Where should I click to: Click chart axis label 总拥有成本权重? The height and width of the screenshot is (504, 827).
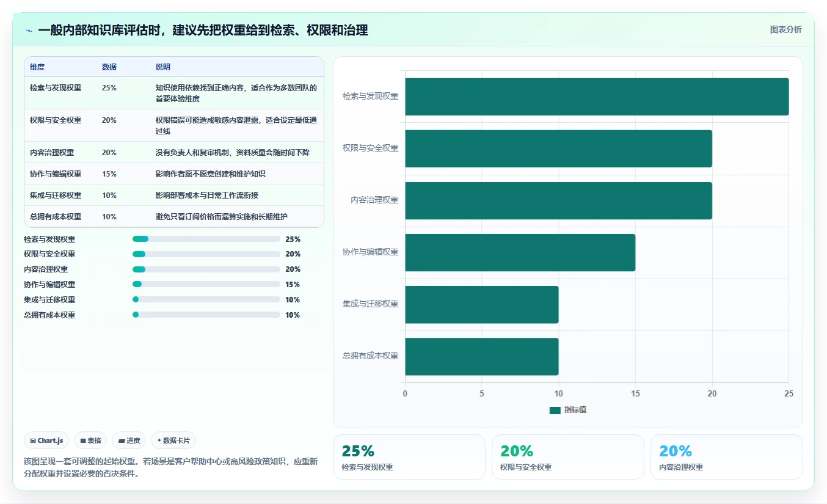[x=370, y=356]
